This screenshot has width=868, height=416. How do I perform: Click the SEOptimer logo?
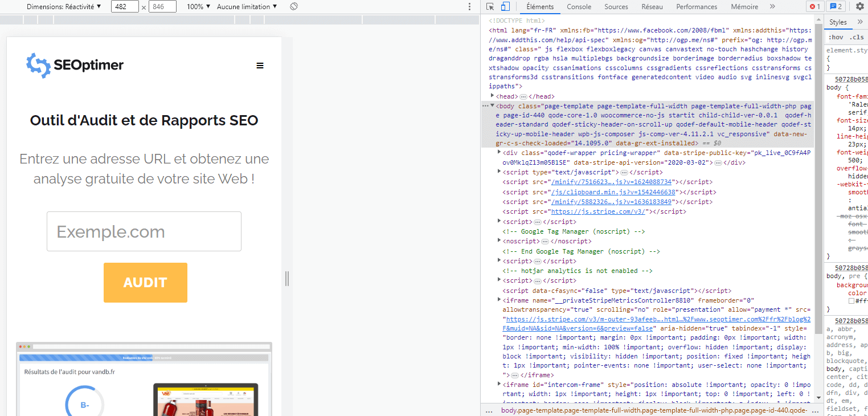[75, 65]
